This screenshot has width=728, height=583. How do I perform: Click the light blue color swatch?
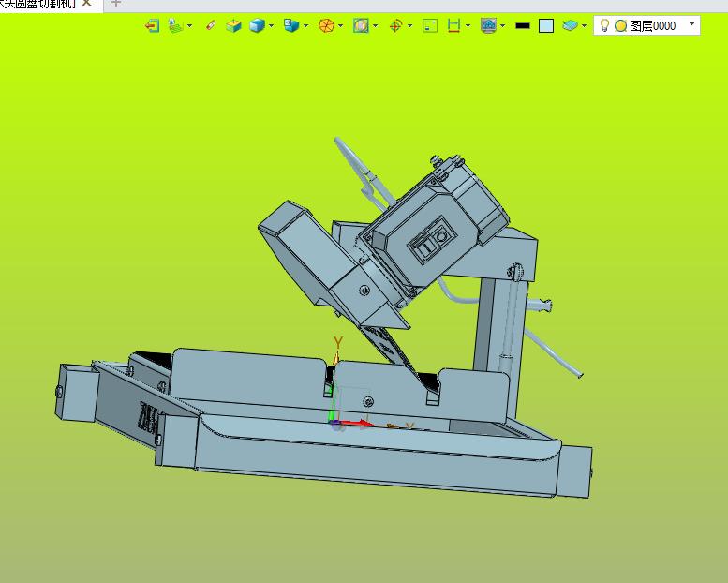(x=546, y=26)
